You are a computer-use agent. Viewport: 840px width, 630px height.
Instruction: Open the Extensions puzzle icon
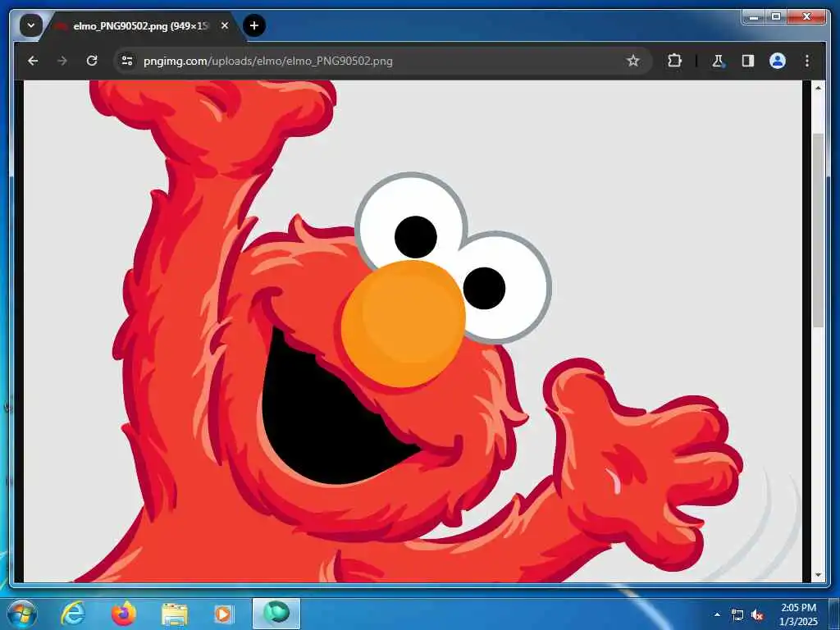point(674,61)
